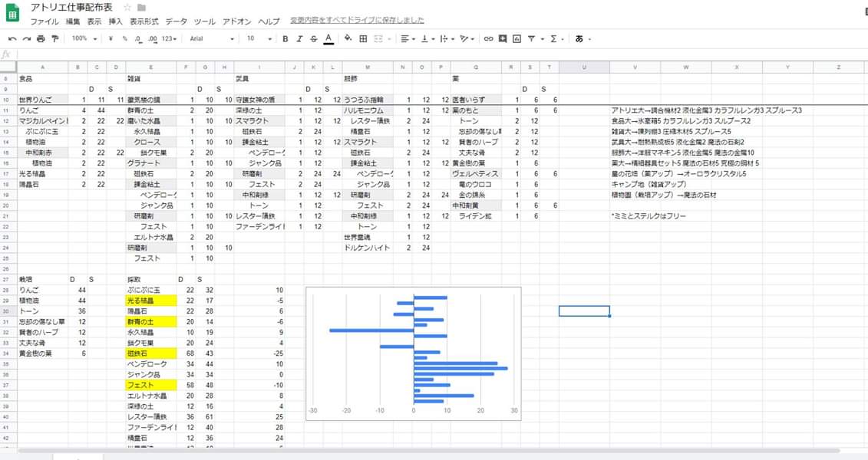Toggle bold formatting
This screenshot has height=460, width=868.
[x=285, y=38]
